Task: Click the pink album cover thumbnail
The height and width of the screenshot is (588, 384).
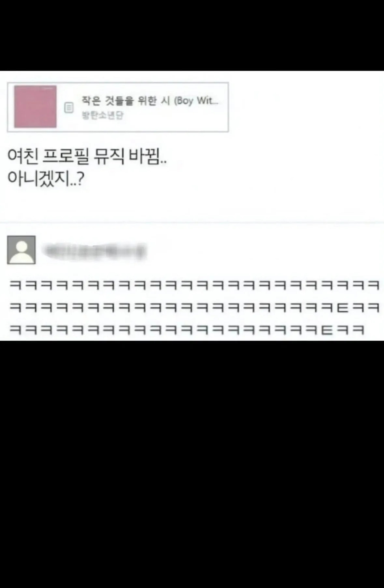Action: tap(35, 107)
